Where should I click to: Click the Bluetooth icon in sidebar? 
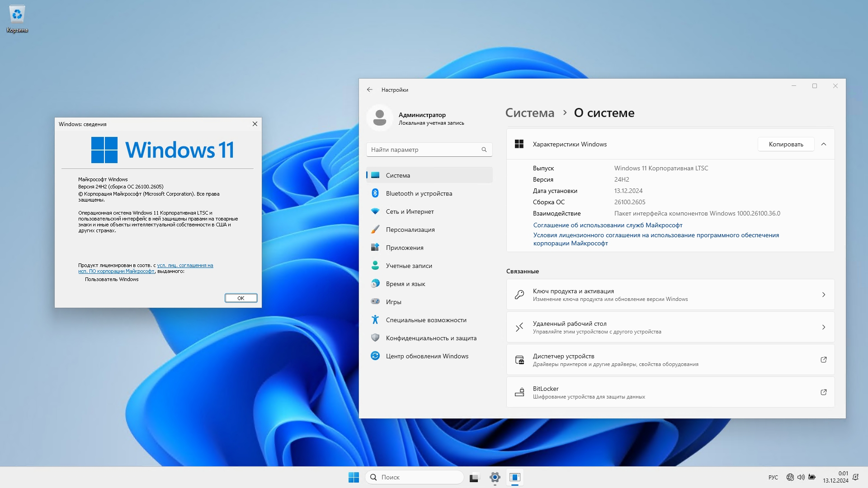point(375,193)
